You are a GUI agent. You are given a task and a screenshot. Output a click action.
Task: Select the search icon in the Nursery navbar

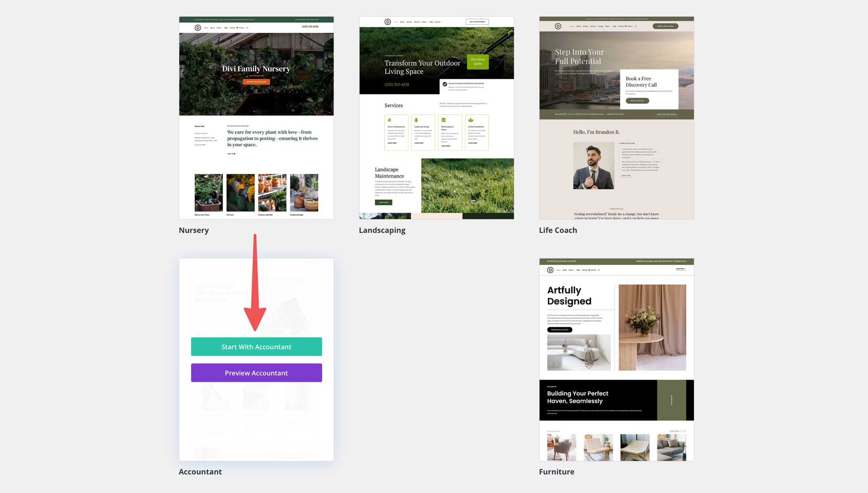point(247,27)
